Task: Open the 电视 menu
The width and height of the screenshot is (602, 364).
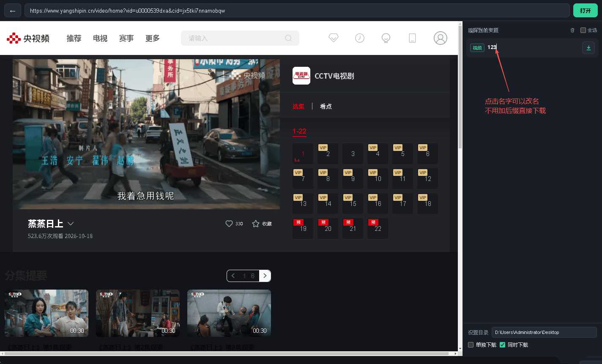Action: click(100, 38)
